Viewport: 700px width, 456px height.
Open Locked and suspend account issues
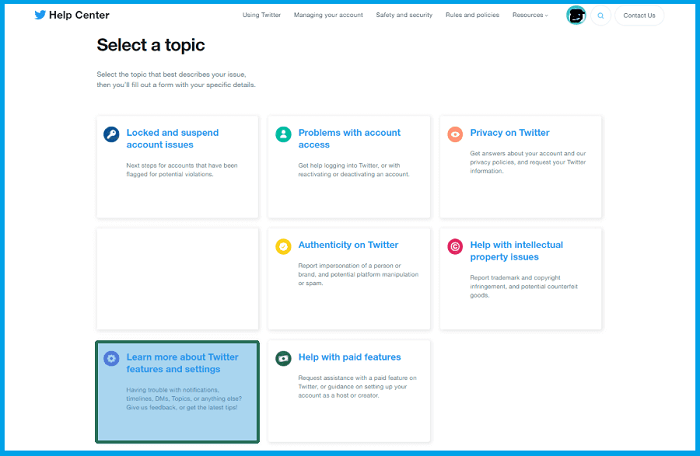172,138
